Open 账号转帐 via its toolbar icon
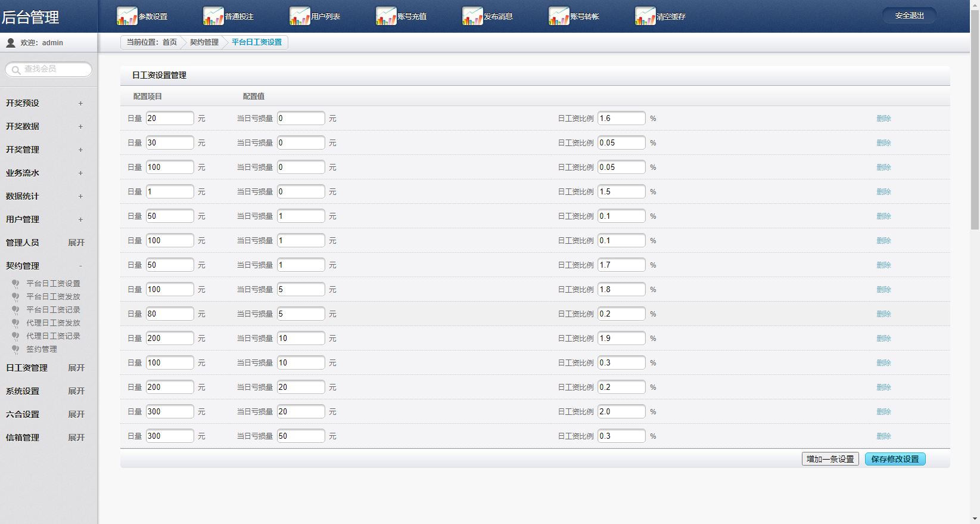The width and height of the screenshot is (980, 524). (559, 16)
